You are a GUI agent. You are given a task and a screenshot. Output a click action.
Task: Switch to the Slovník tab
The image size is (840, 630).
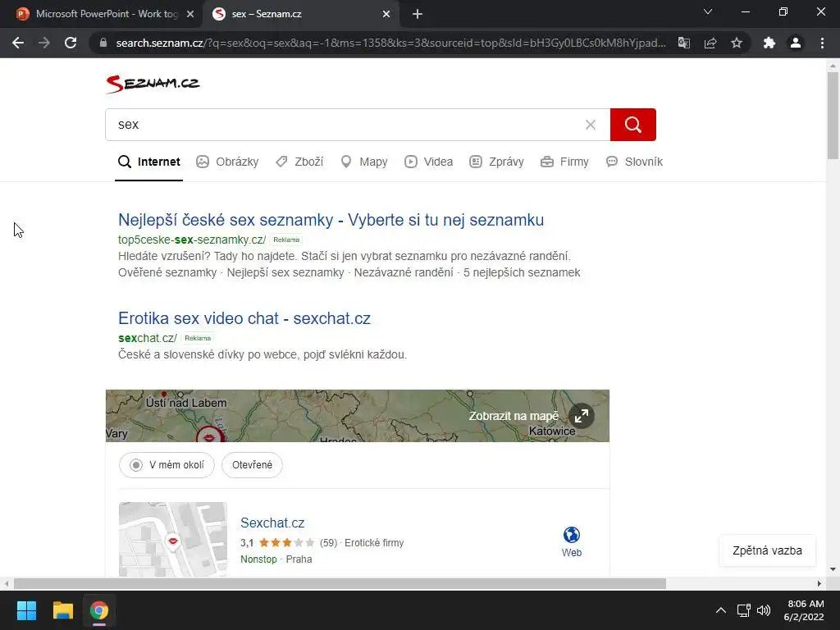[x=634, y=162]
